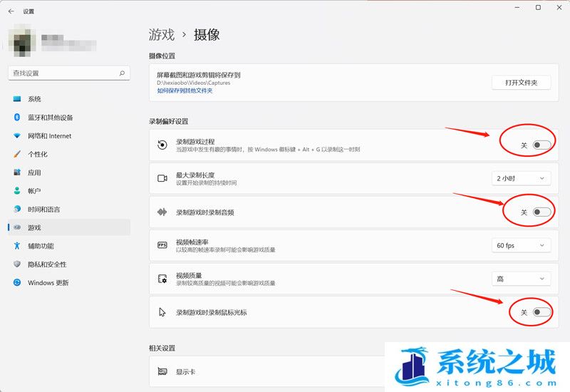Enable 录制游戏时录制音频 switch
This screenshot has height=392, width=570.
(x=541, y=212)
